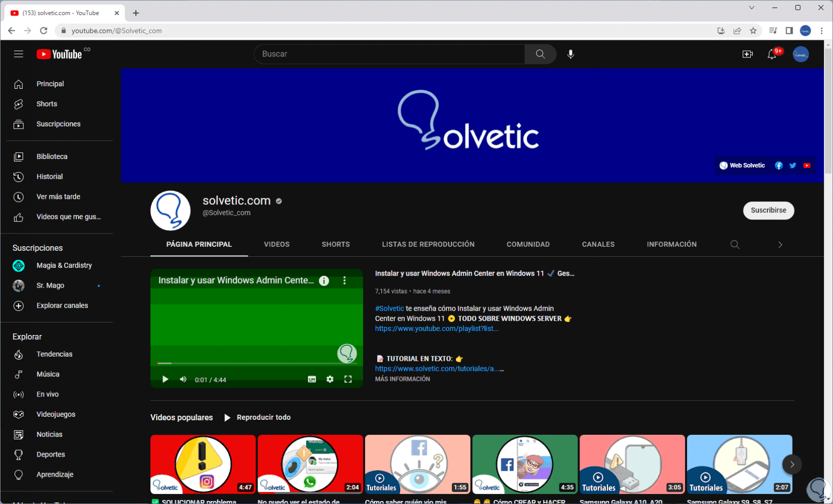Open the INFORMACIÓN tab
This screenshot has height=504, width=833.
tap(671, 245)
